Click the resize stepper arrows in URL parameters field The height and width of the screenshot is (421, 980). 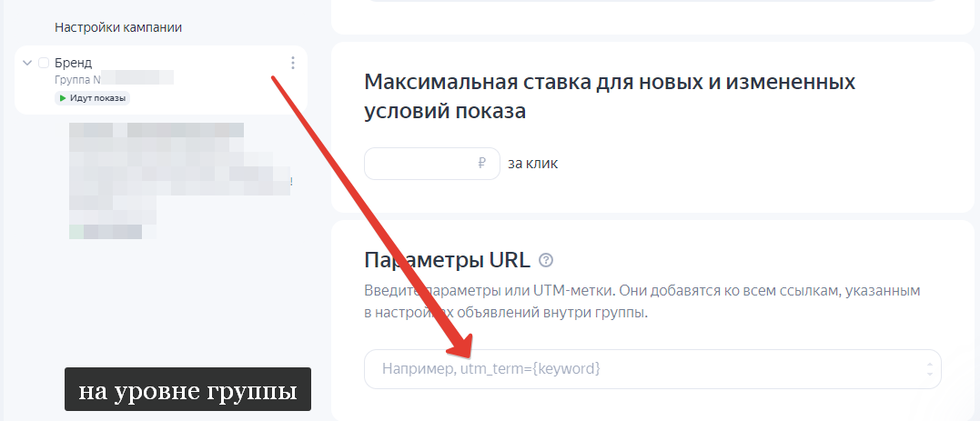930,369
